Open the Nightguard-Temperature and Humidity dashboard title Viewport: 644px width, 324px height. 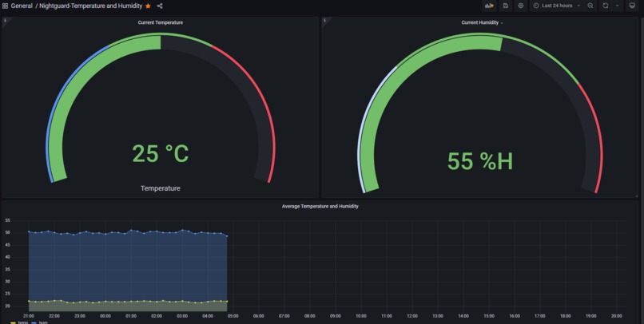point(91,6)
